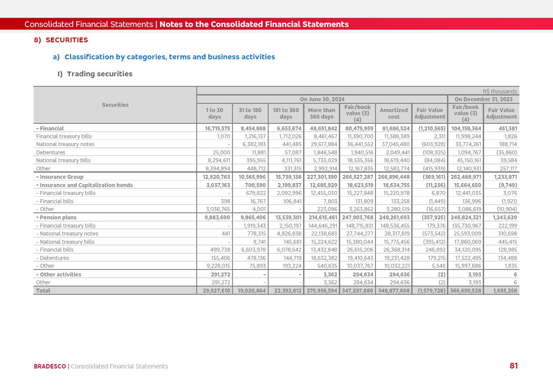Screen dimensions: 553x392
Task: Click the page number 81 in footer
Action: click(x=513, y=366)
